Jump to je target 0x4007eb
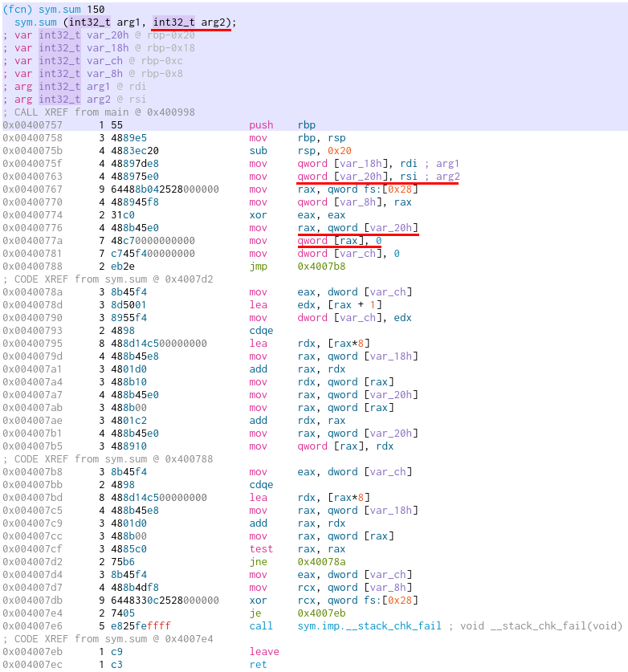The width and height of the screenshot is (628, 672). pos(323,613)
